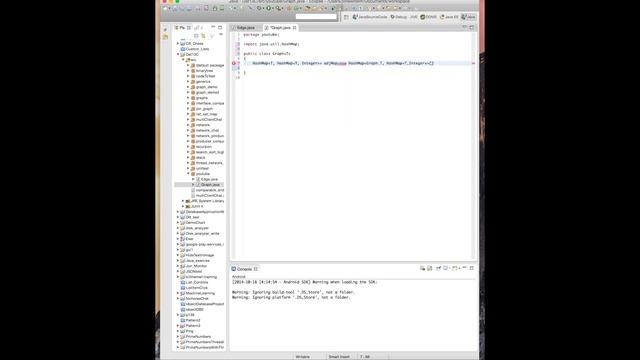This screenshot has width=640, height=360.
Task: Expand the PrimeNumbers project
Action: click(178, 337)
